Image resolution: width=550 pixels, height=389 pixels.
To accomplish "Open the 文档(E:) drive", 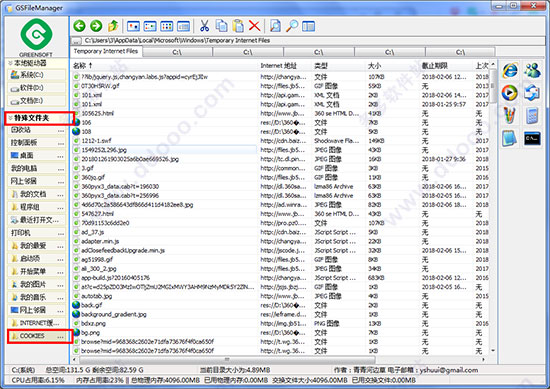I will (x=36, y=101).
